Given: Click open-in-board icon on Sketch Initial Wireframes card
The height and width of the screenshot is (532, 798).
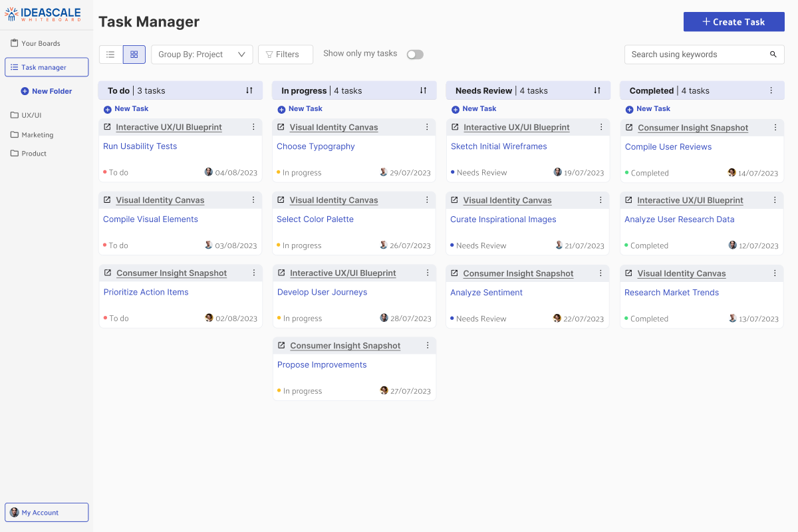Looking at the screenshot, I should (x=455, y=127).
